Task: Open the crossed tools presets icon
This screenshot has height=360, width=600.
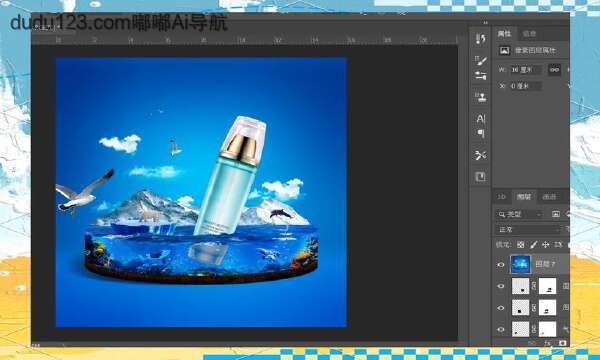Action: 481,155
